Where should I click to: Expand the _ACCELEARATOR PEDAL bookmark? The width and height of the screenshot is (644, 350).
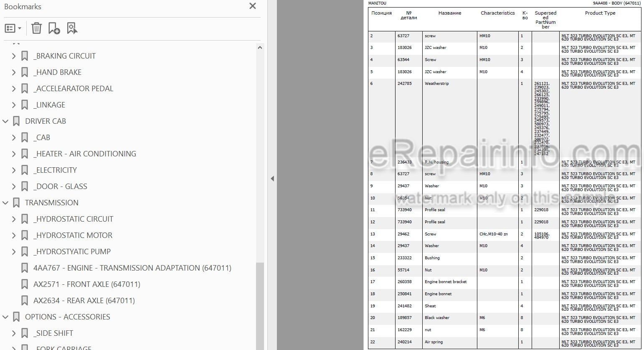click(14, 88)
